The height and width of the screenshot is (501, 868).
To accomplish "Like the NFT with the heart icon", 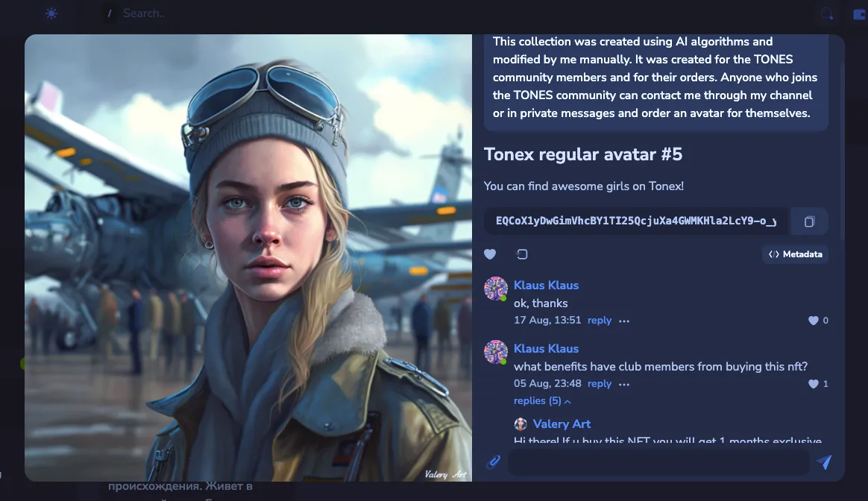I will pos(490,254).
